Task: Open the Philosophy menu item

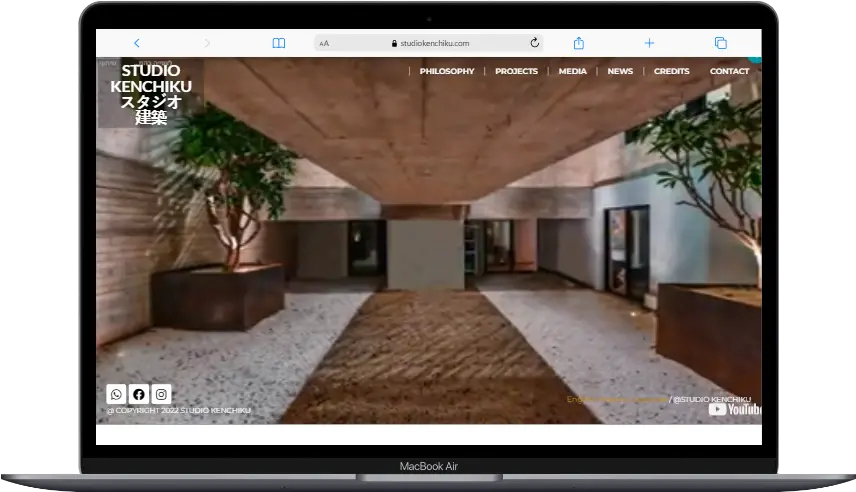Action: point(447,71)
